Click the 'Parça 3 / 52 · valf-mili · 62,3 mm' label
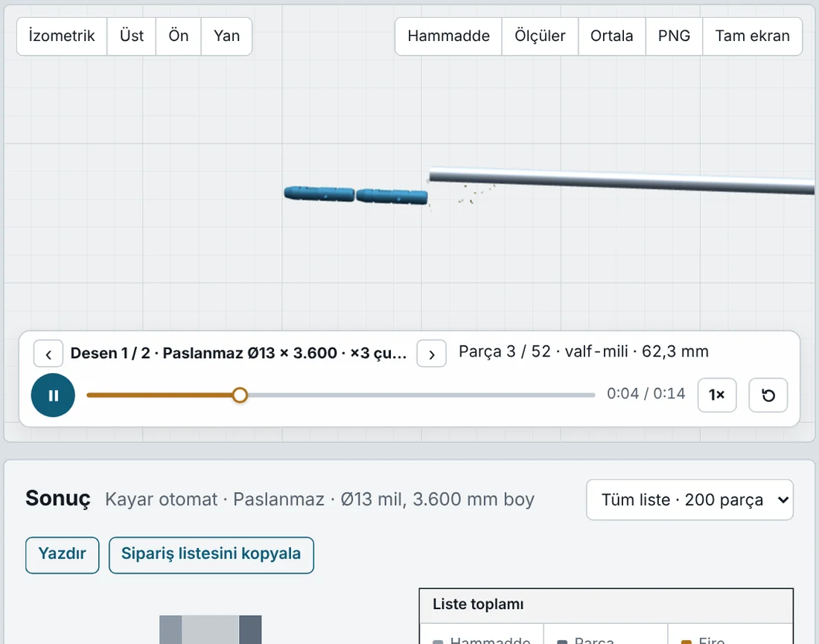819x644 pixels. [584, 352]
